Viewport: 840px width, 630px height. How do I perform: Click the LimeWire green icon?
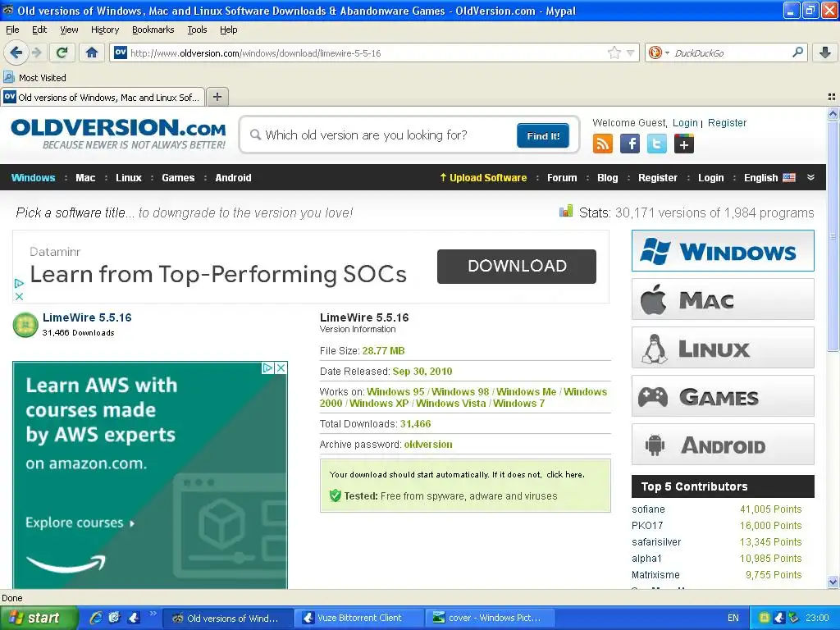click(25, 325)
